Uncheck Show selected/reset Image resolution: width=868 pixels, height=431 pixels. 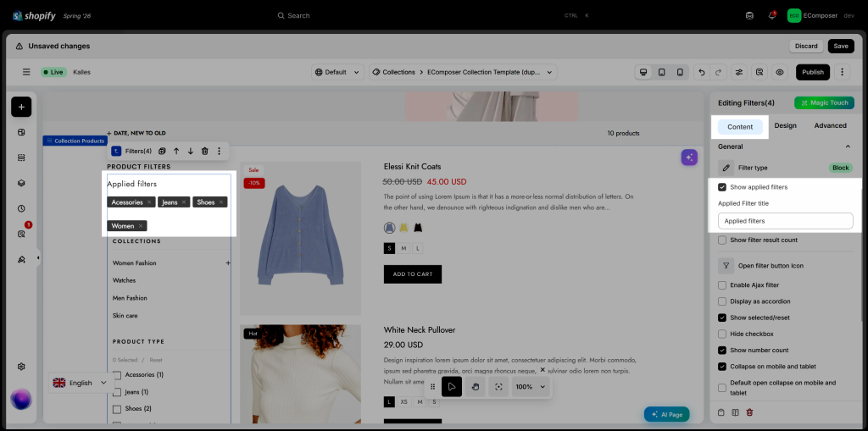click(x=722, y=318)
